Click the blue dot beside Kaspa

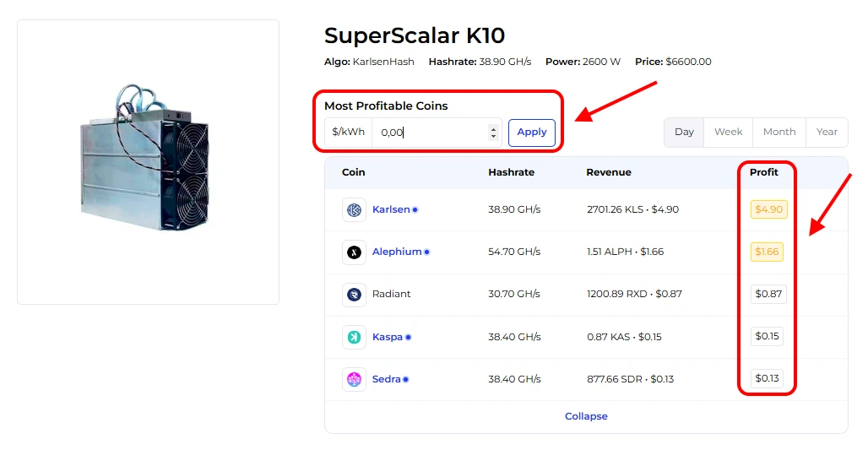pyautogui.click(x=408, y=337)
